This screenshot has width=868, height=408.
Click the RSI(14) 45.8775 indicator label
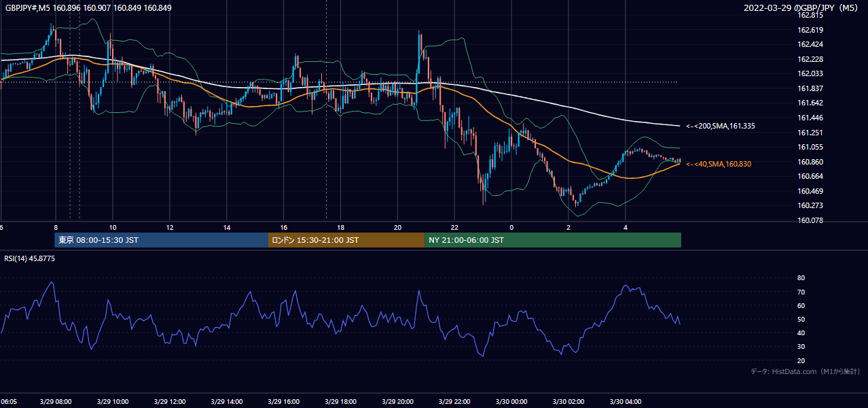30,259
